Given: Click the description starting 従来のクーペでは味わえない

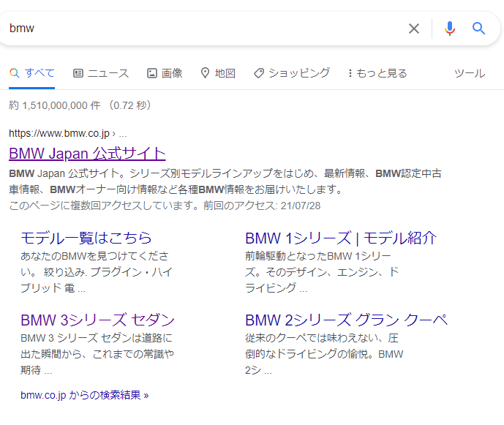Looking at the screenshot, I should point(324,354).
